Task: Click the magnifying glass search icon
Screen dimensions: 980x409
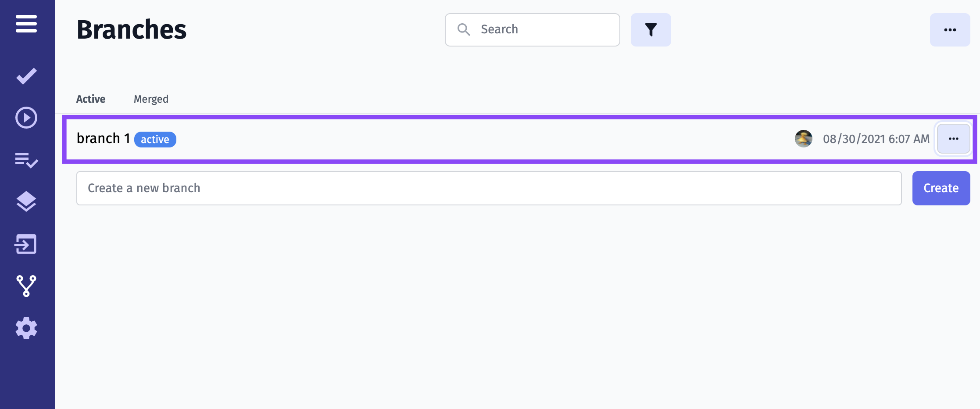Action: (x=464, y=29)
